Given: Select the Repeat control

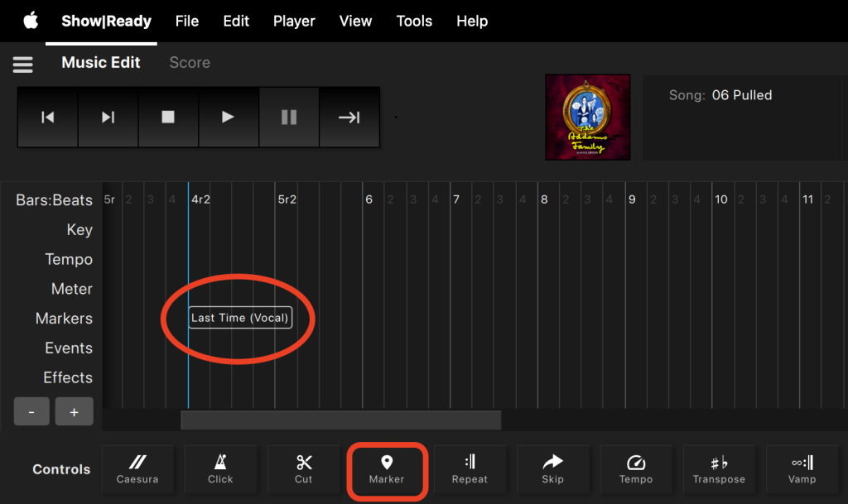Looking at the screenshot, I should [470, 469].
